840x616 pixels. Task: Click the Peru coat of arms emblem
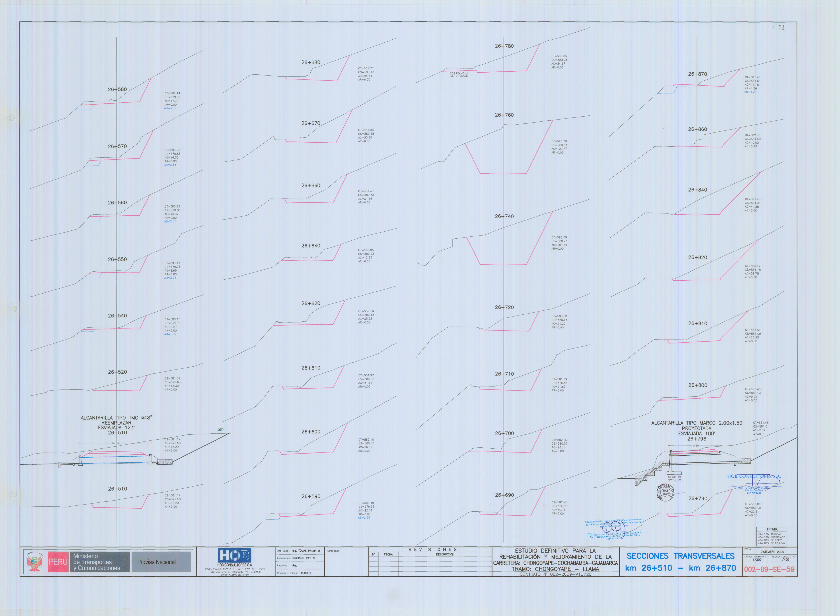click(x=34, y=562)
